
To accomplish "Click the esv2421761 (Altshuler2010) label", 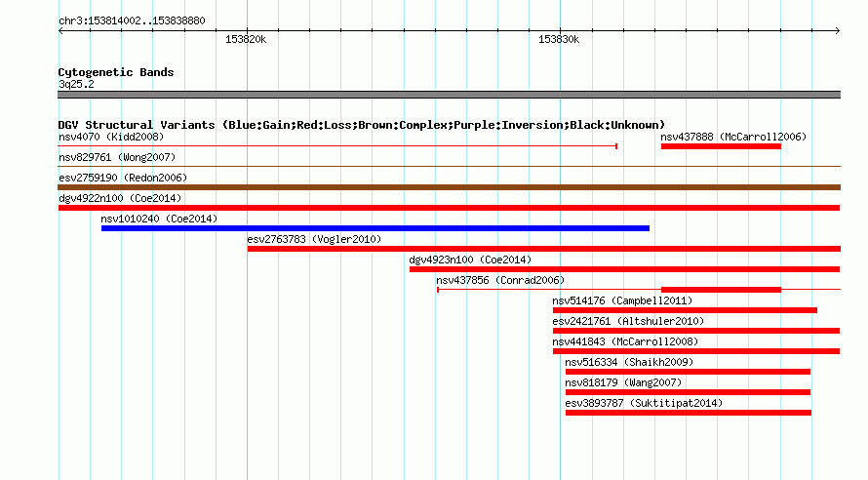I will pos(628,321).
